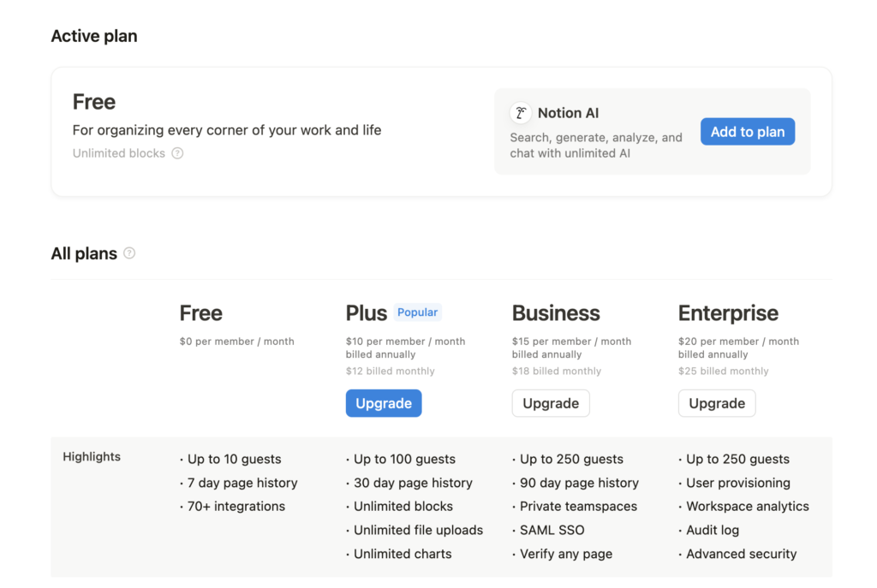Select the Highlights row label
877x588 pixels.
click(92, 457)
